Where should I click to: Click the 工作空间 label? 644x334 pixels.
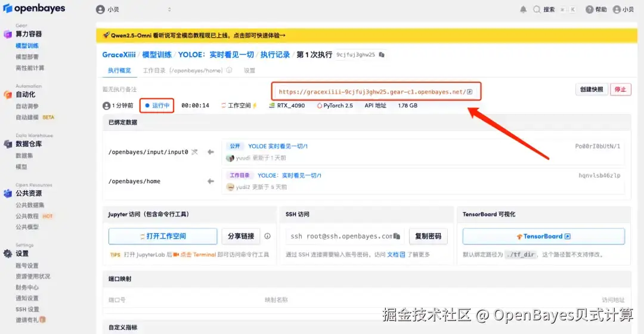[x=239, y=106]
